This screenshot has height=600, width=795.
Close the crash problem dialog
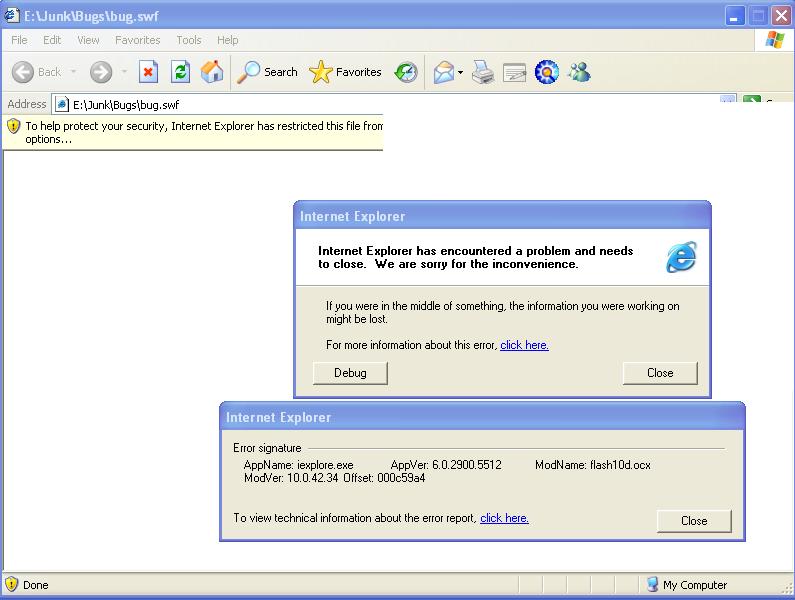pos(660,373)
